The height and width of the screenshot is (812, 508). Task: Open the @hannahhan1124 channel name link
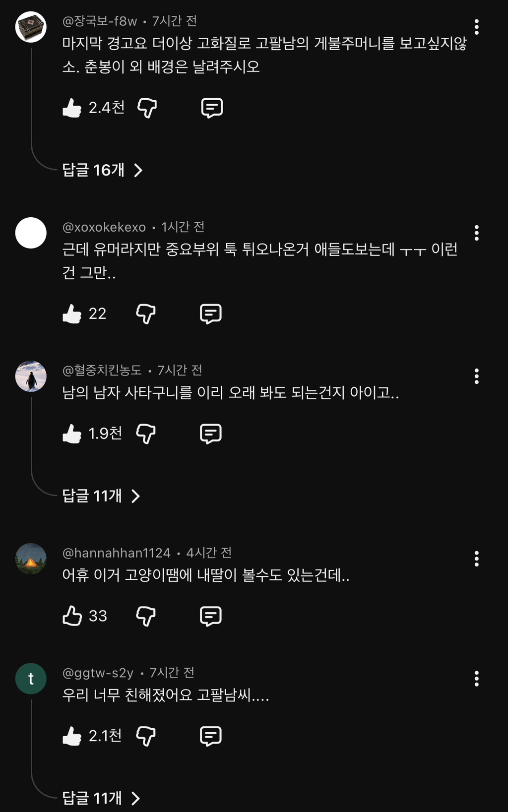[117, 553]
